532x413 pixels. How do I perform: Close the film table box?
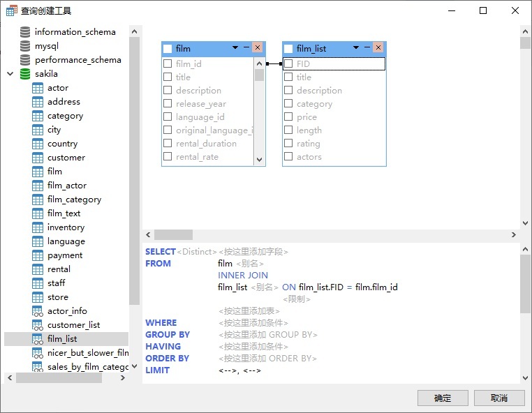(x=258, y=47)
